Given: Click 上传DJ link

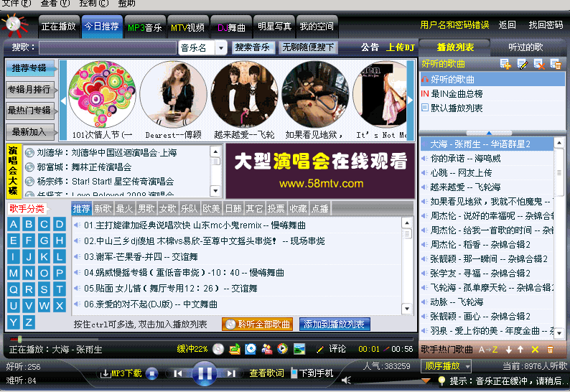Looking at the screenshot, I should click(x=401, y=47).
